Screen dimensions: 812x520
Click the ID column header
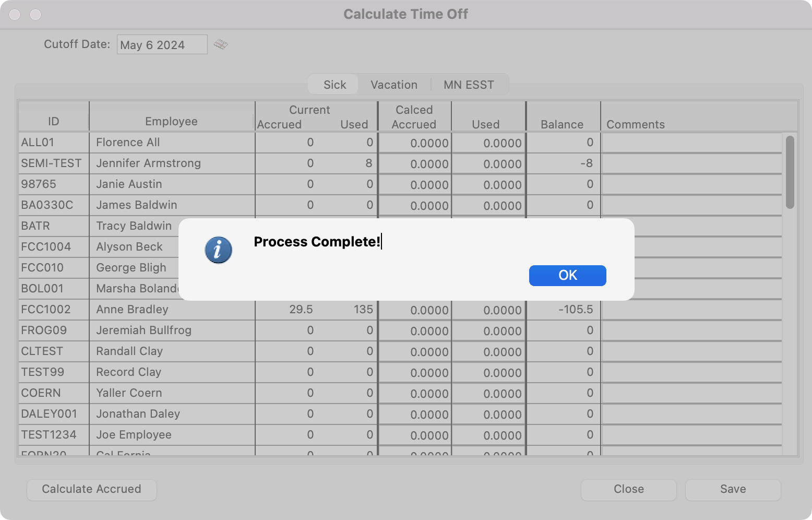pos(53,121)
